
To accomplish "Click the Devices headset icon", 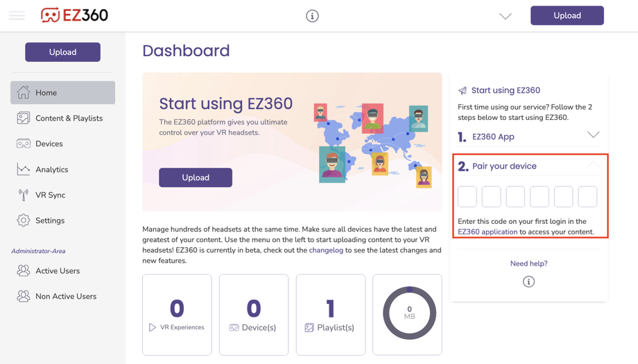I will coord(24,144).
